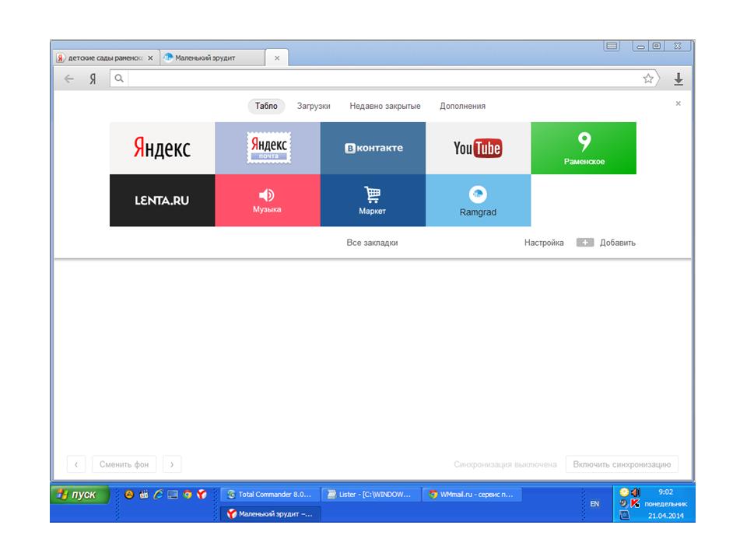Open the Загрузки tab
747x560 pixels.
tap(314, 106)
